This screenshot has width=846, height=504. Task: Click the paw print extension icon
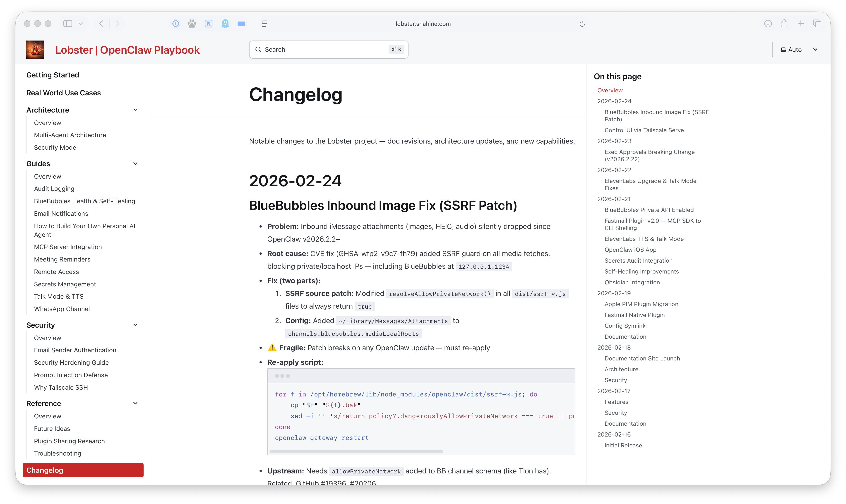[192, 24]
